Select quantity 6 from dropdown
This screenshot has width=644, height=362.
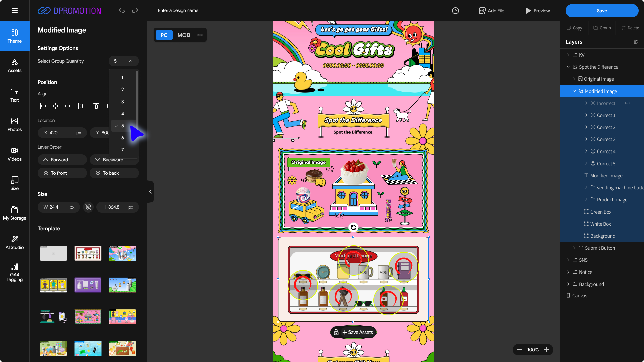123,138
